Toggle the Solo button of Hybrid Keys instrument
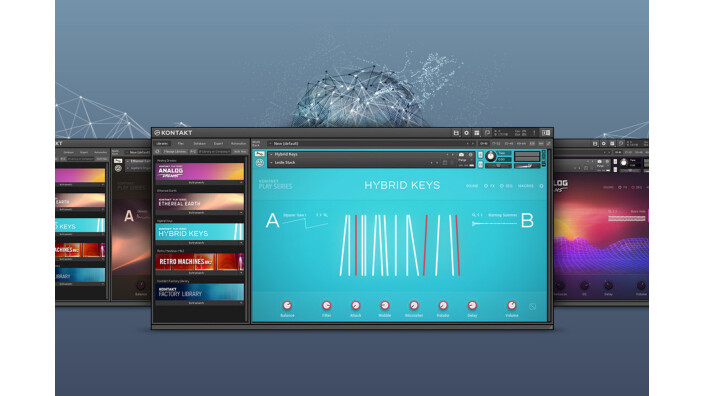Viewport: 704px width, 396px height. coord(480,155)
